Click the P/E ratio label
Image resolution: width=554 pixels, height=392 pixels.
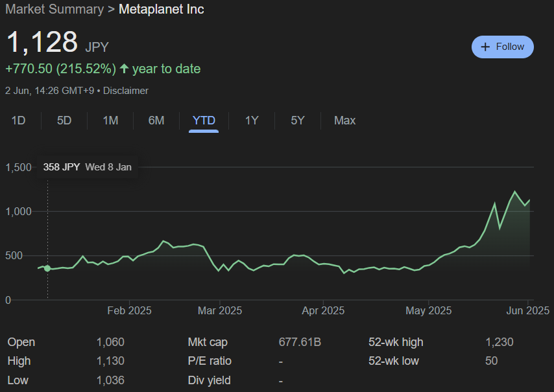point(210,361)
